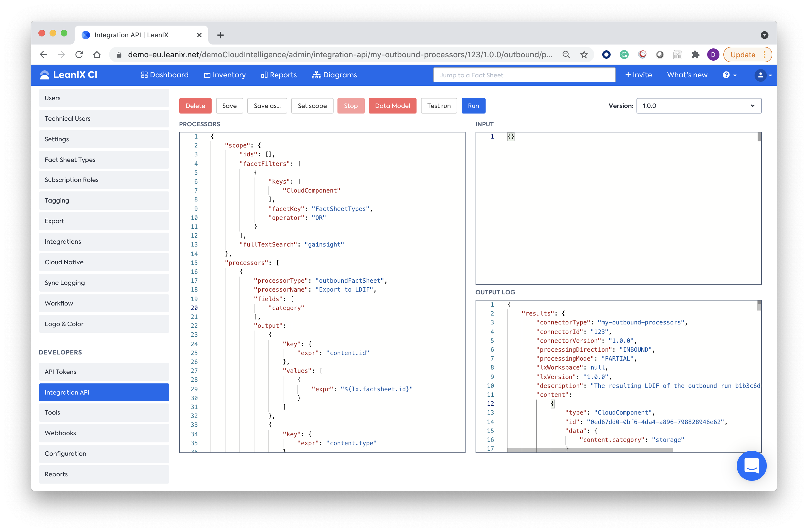The width and height of the screenshot is (808, 532).
Task: Click the Set scope button
Action: (312, 106)
